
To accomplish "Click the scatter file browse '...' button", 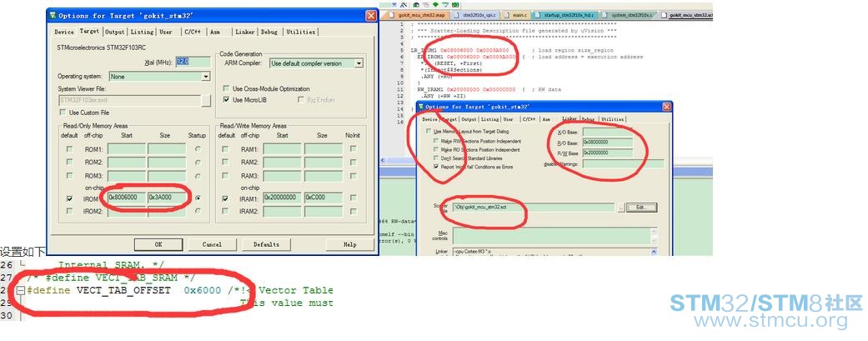I will point(621,208).
